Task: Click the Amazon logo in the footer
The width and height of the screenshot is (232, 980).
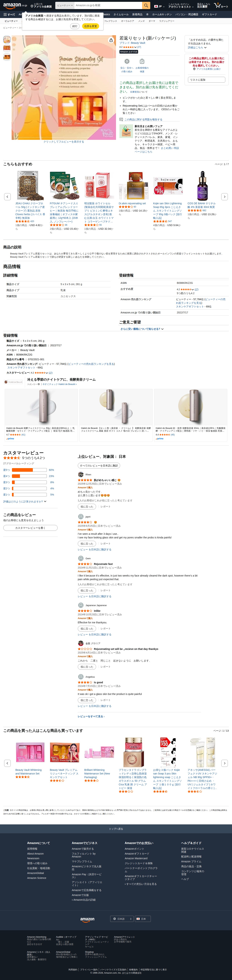Action: (87, 919)
